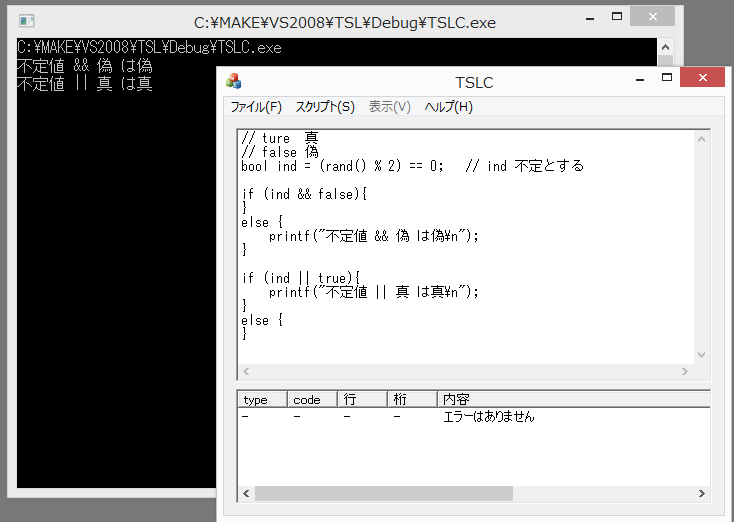
Task: Maximize the TSLC window
Action: click(x=667, y=78)
